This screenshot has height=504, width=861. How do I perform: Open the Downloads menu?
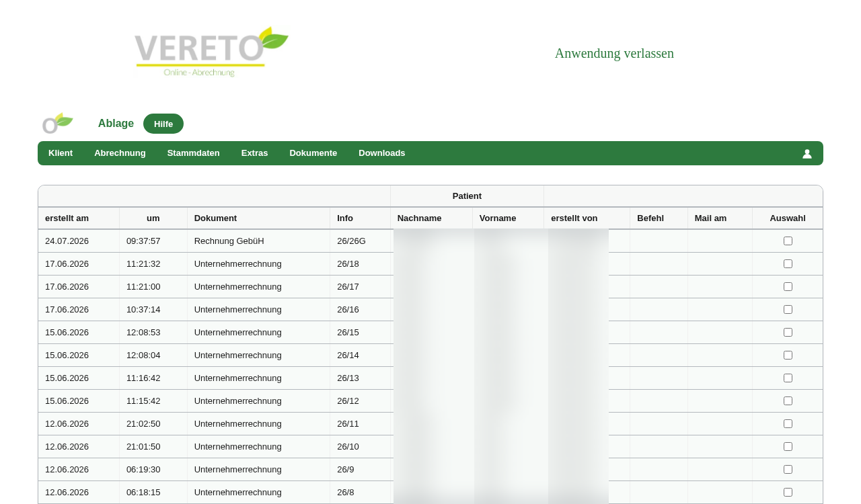pyautogui.click(x=382, y=153)
